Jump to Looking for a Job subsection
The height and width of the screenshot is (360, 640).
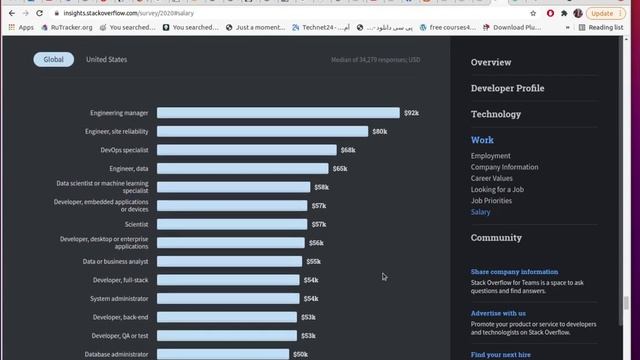tap(497, 189)
